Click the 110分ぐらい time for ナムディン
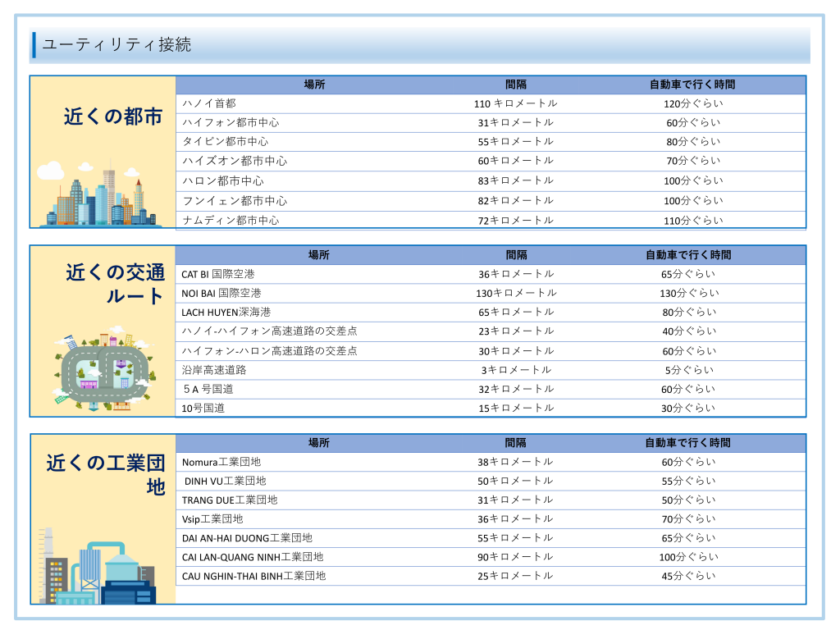 pos(693,220)
